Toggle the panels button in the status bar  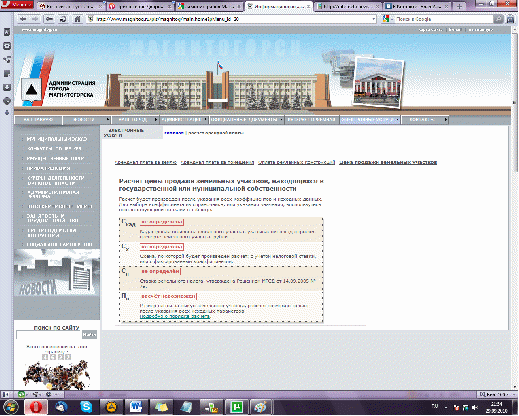click(x=6, y=394)
